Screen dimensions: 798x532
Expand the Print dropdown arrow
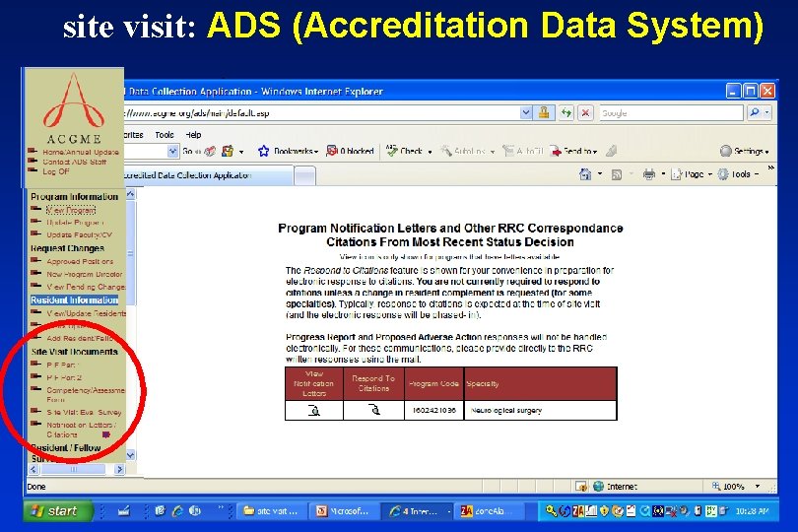coord(663,174)
